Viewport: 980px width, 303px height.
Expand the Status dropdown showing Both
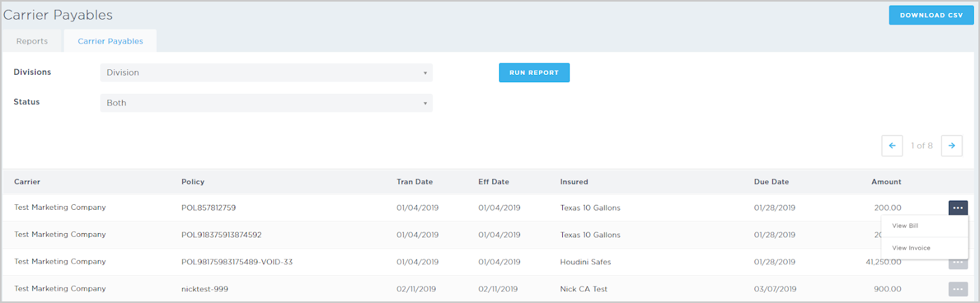tap(266, 103)
